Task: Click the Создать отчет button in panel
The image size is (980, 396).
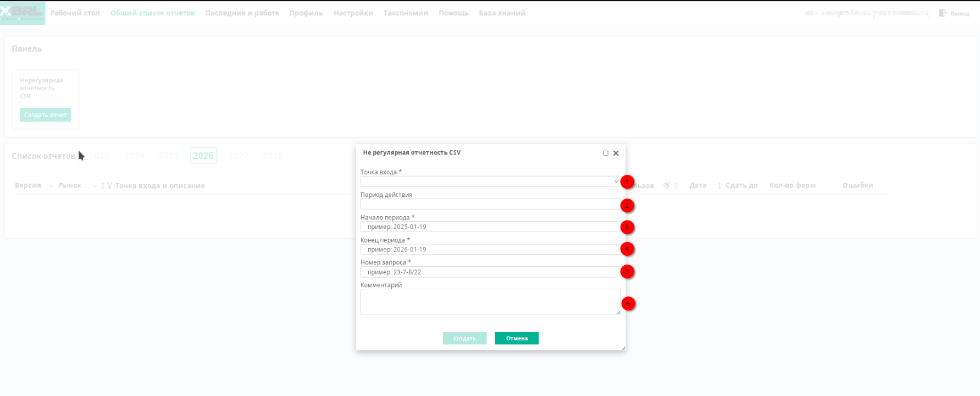Action: tap(46, 115)
